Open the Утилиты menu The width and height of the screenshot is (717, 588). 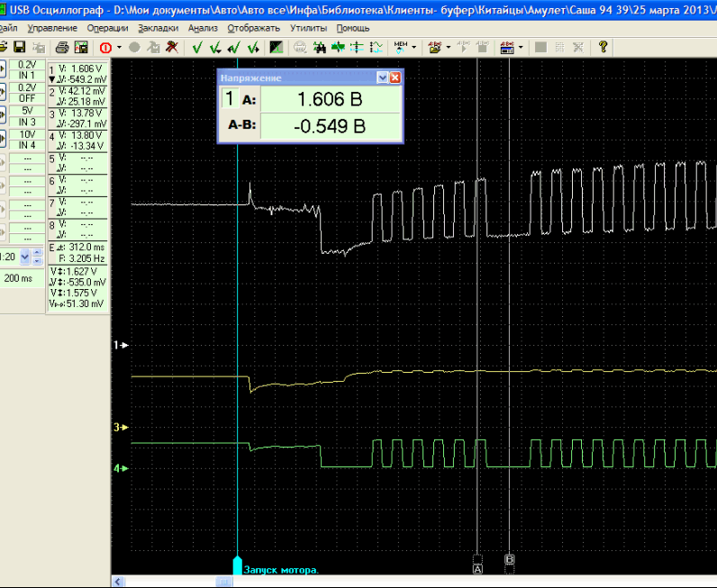[309, 28]
